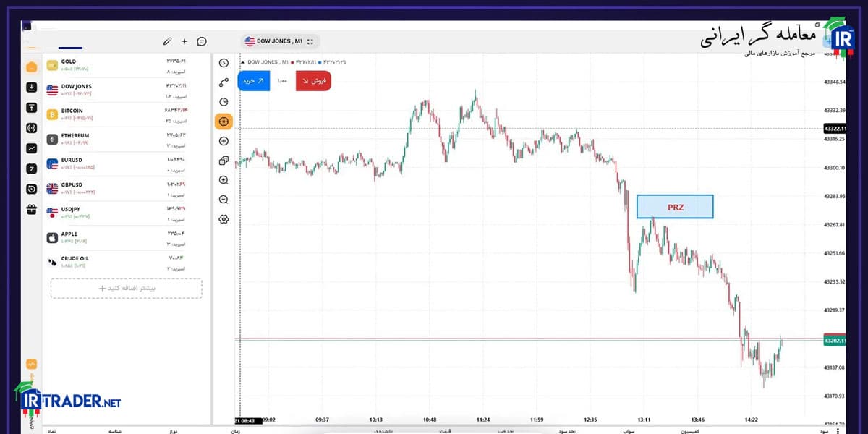
Task: Click the red sell button
Action: pos(313,80)
